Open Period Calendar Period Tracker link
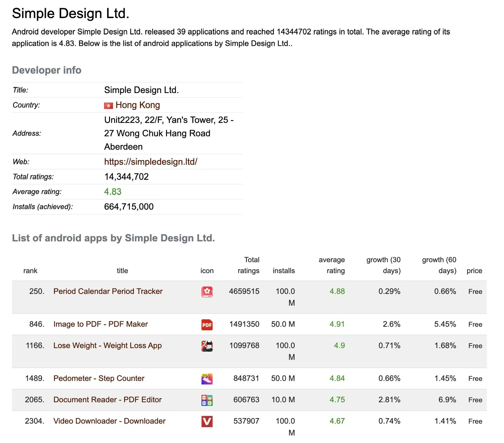 point(108,291)
